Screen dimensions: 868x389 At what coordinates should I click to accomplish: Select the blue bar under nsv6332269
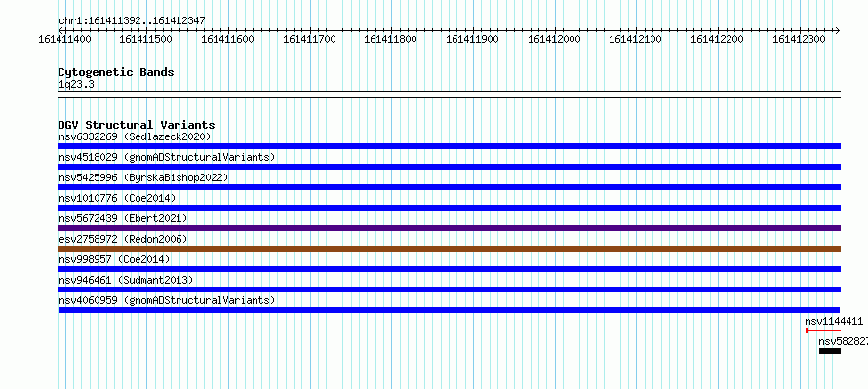coord(450,146)
